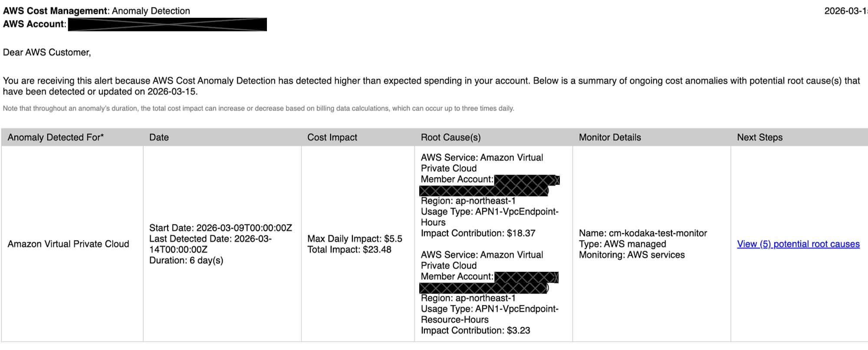Click the Anomaly Detected For column header
Image resolution: width=868 pixels, height=350 pixels.
pos(56,137)
